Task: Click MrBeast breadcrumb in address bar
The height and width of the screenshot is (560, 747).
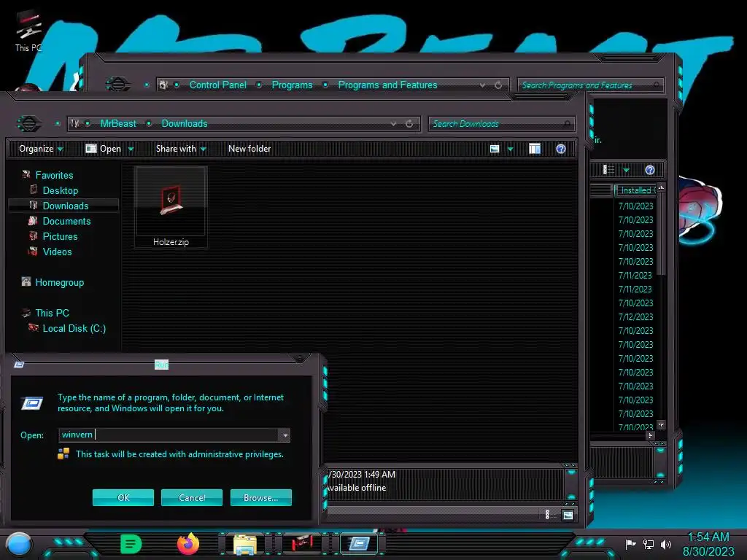Action: (118, 123)
